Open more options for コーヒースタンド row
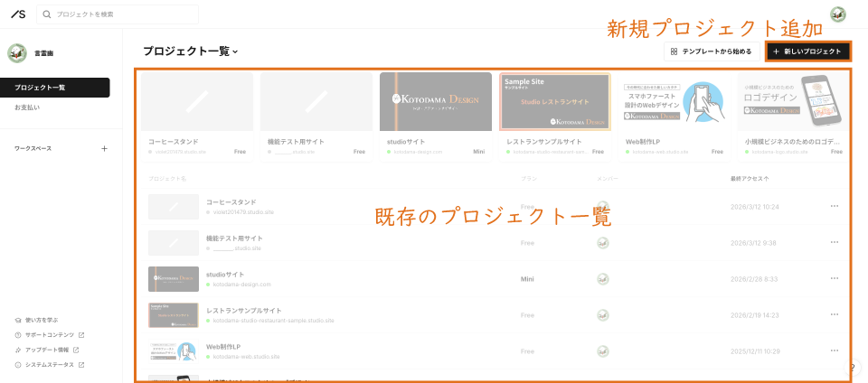Viewport: 868px width, 383px height. pos(835,206)
